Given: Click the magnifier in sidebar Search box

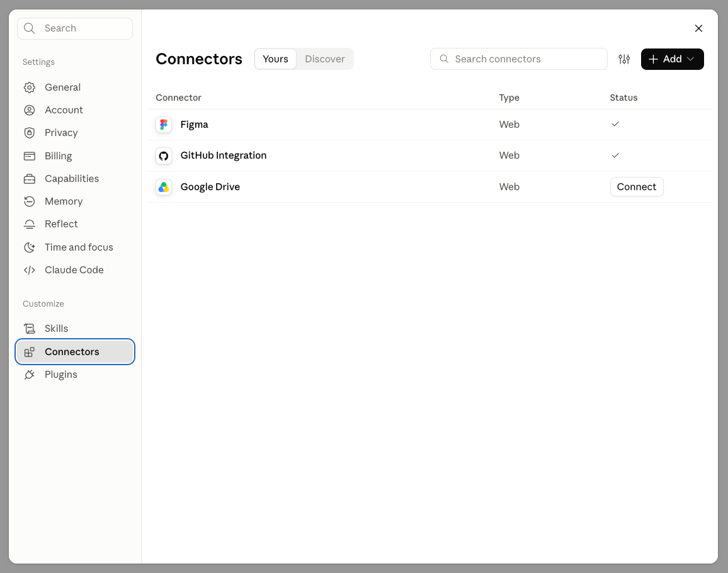Looking at the screenshot, I should 29,28.
